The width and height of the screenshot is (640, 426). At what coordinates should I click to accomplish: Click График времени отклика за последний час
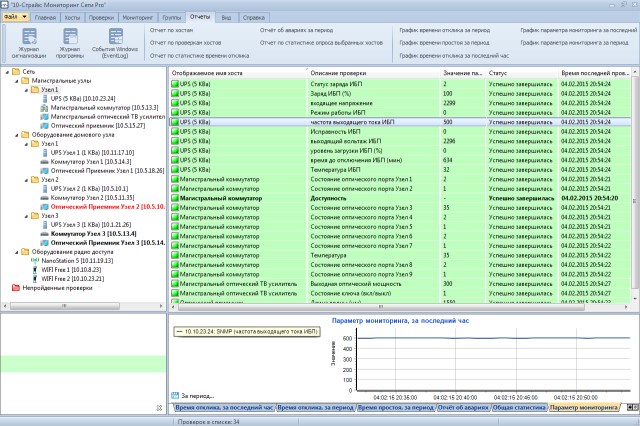tap(454, 55)
